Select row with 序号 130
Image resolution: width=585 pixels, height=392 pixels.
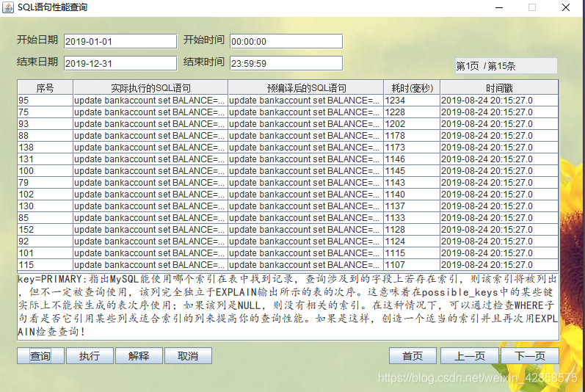(x=288, y=206)
